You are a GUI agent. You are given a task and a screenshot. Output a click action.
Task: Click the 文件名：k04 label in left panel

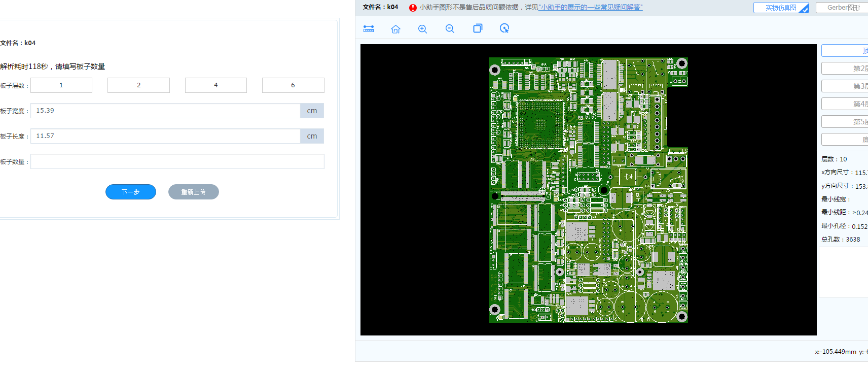pyautogui.click(x=18, y=43)
